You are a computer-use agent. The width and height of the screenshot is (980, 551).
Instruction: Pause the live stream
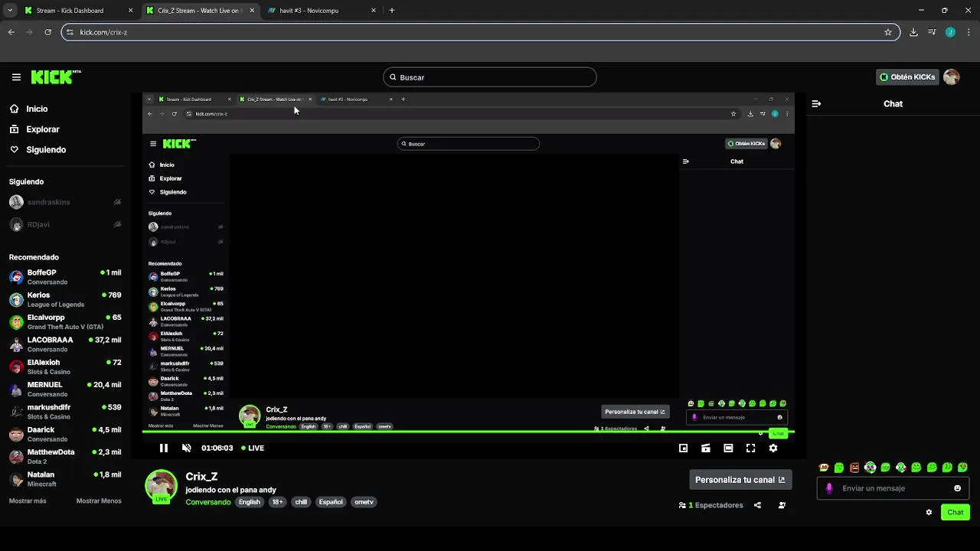click(x=163, y=448)
